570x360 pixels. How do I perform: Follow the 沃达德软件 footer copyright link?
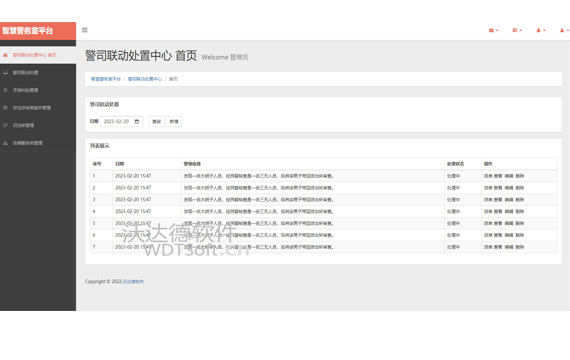coord(133,281)
